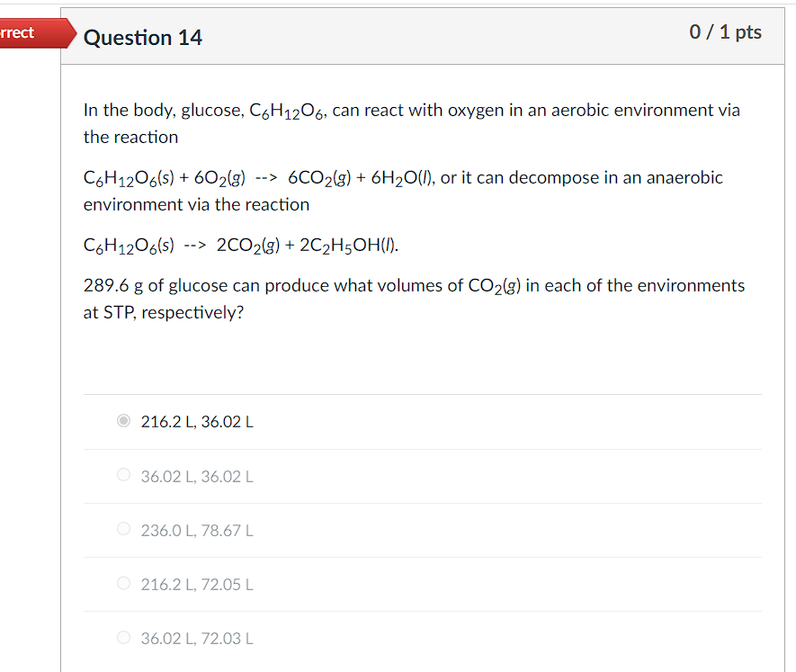Screen dimensions: 796x672
Task: Click the answer text 36.02 L, 72.03 L
Action: point(196,638)
